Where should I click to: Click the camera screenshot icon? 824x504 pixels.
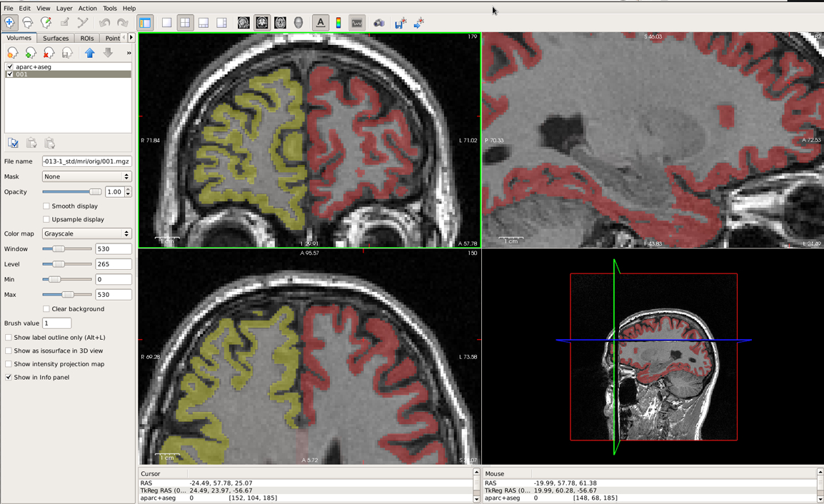click(x=378, y=23)
